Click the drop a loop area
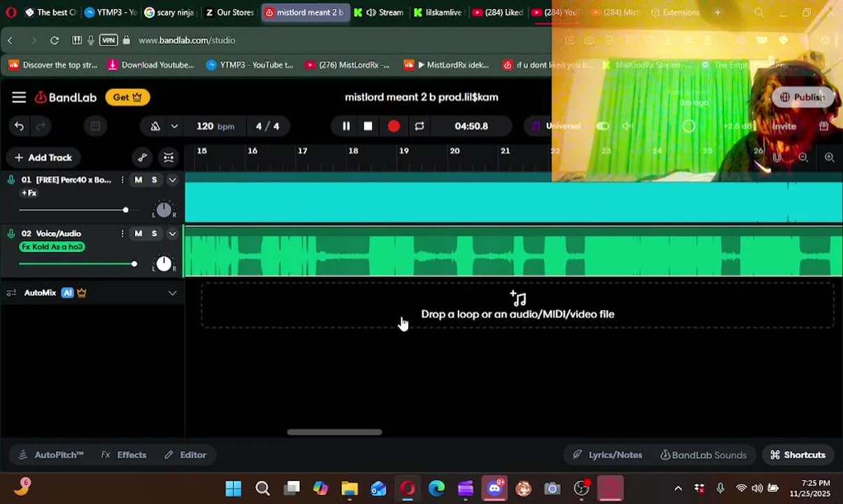Viewport: 843px width, 504px height. (x=517, y=307)
